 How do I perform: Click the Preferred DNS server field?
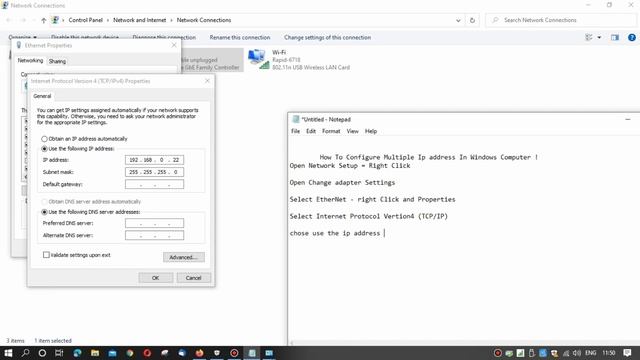click(154, 223)
